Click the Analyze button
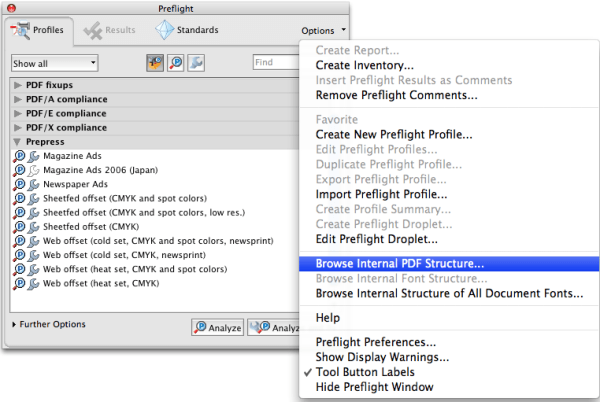Viewport: 600px width, 402px height. click(217, 327)
